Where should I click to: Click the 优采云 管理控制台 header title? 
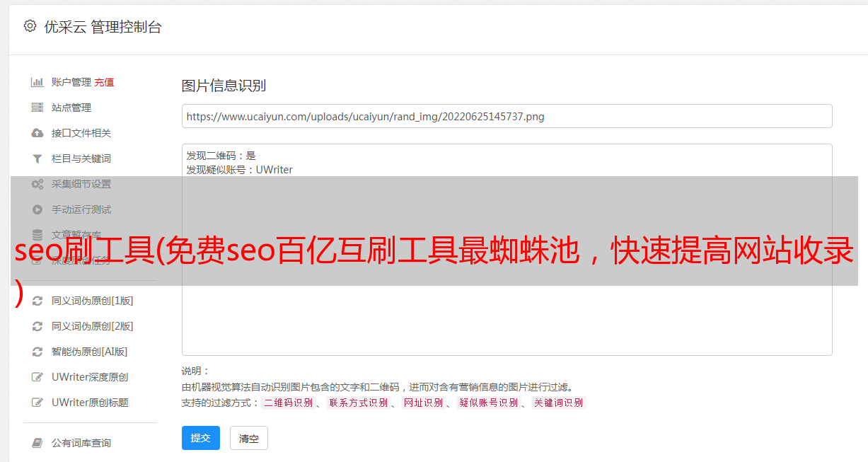pos(103,27)
